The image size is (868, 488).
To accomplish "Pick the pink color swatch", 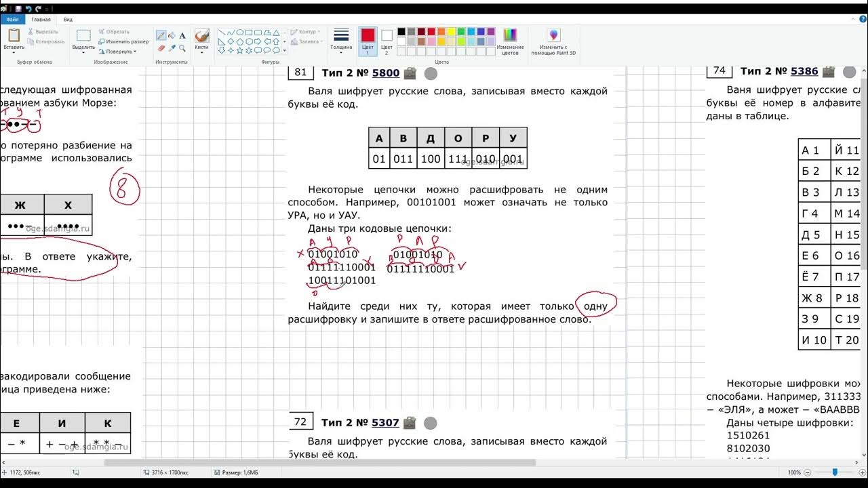I will [431, 41].
